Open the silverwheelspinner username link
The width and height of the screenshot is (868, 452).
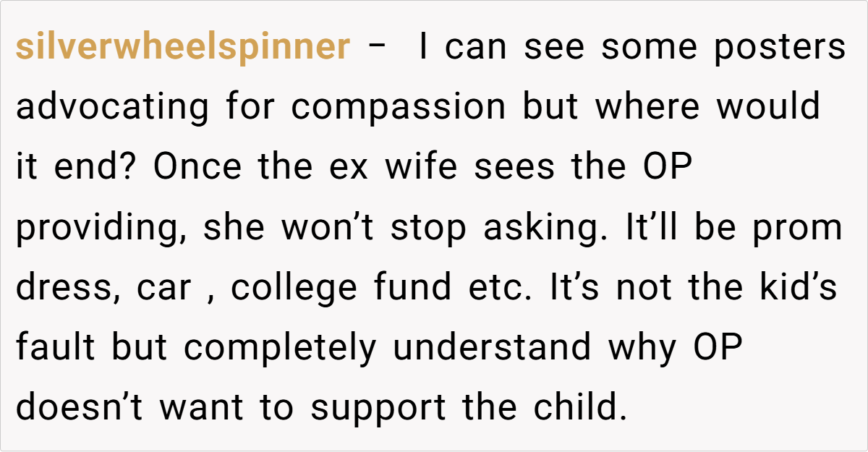coord(182,48)
